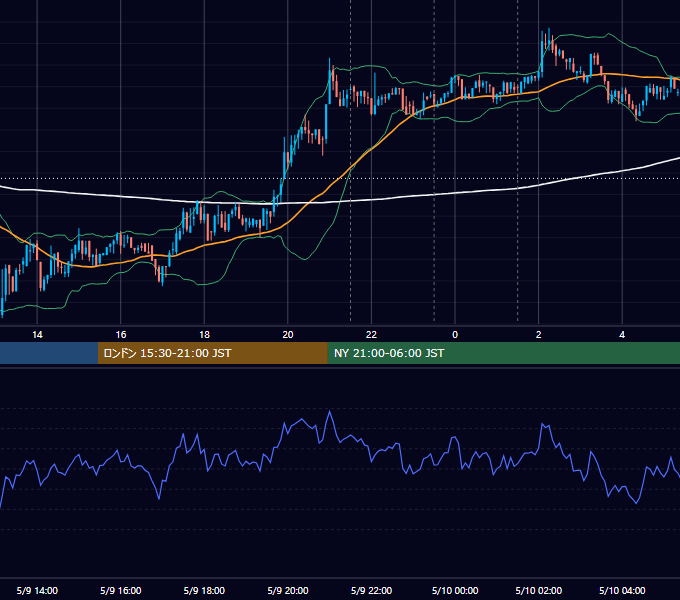Click the NY 21:00-06:00 JST session bar
This screenshot has width=680, height=600.
(503, 353)
